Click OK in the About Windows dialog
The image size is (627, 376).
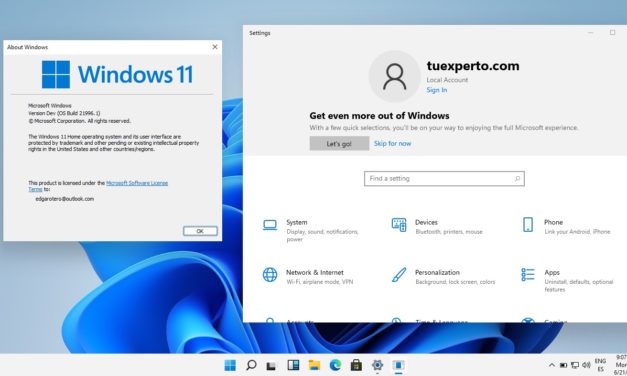coord(200,231)
